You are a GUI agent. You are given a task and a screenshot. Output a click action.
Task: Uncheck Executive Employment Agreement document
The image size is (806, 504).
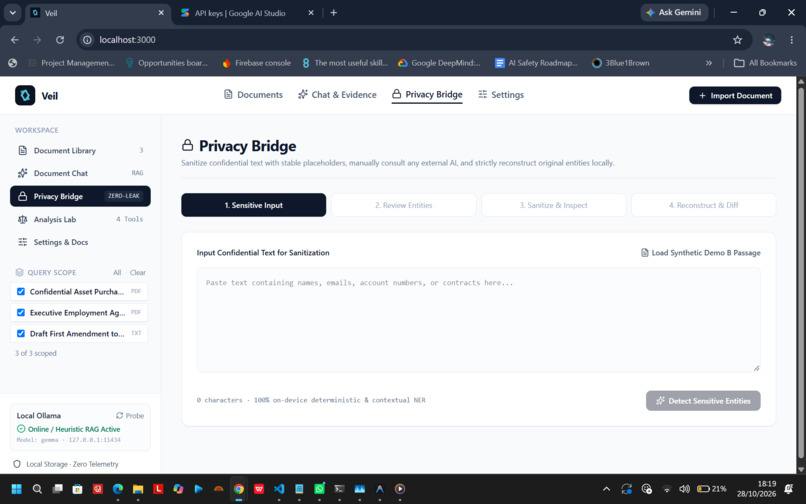[21, 313]
